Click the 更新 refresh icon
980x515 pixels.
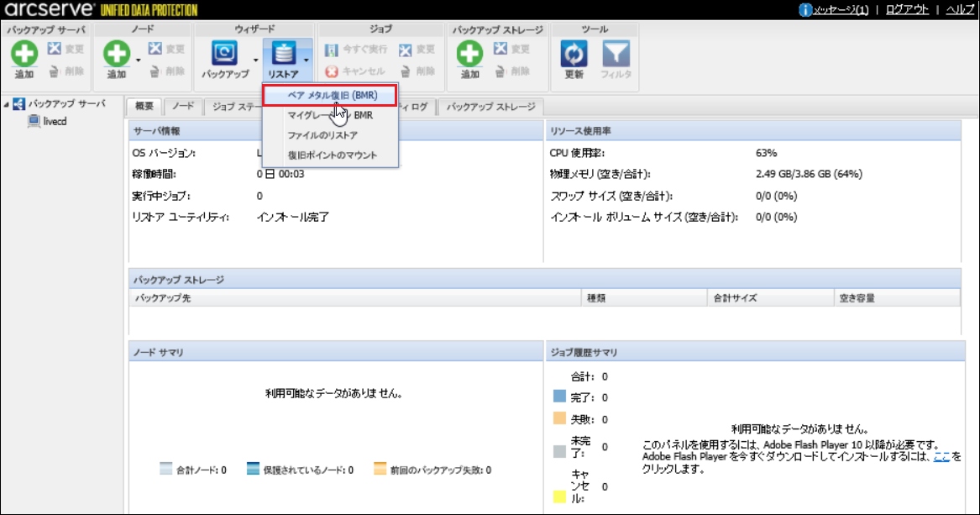[574, 54]
